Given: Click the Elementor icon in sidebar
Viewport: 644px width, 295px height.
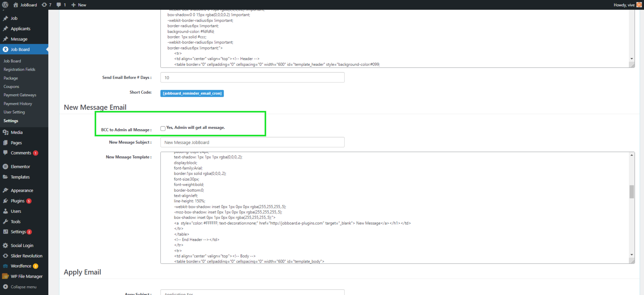Looking at the screenshot, I should pyautogui.click(x=5, y=166).
